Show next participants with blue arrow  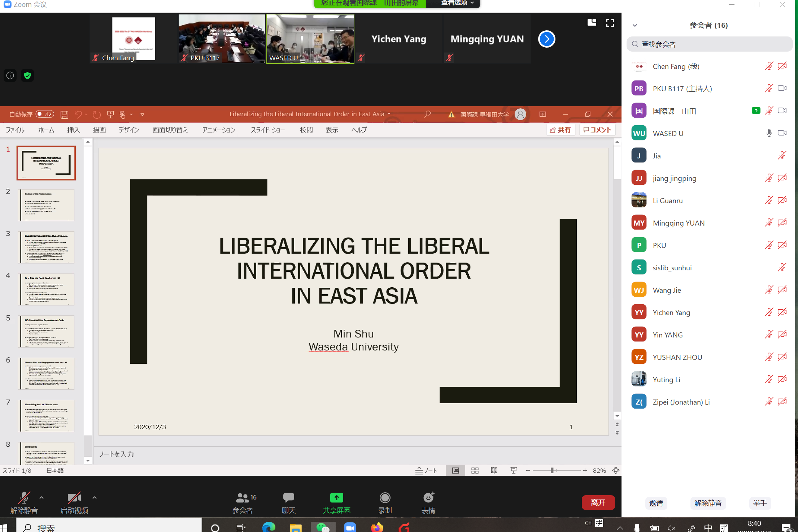coord(546,39)
